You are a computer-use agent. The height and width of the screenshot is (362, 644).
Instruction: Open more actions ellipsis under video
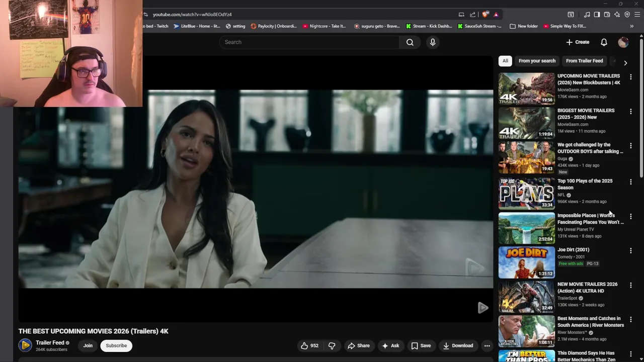pyautogui.click(x=487, y=346)
